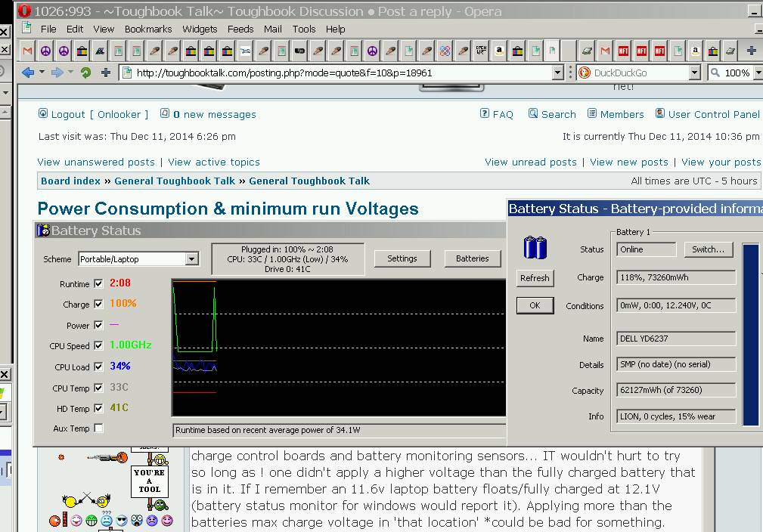Click the page icon in the address bar

click(127, 73)
